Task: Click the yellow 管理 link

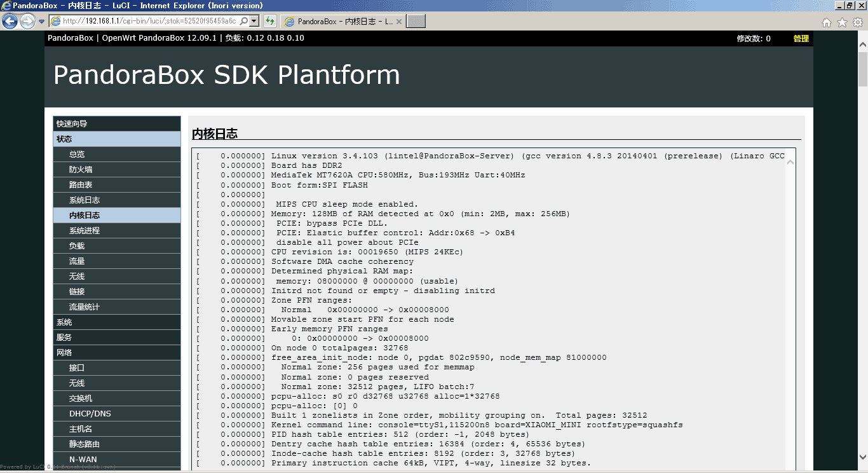Action: tap(801, 39)
